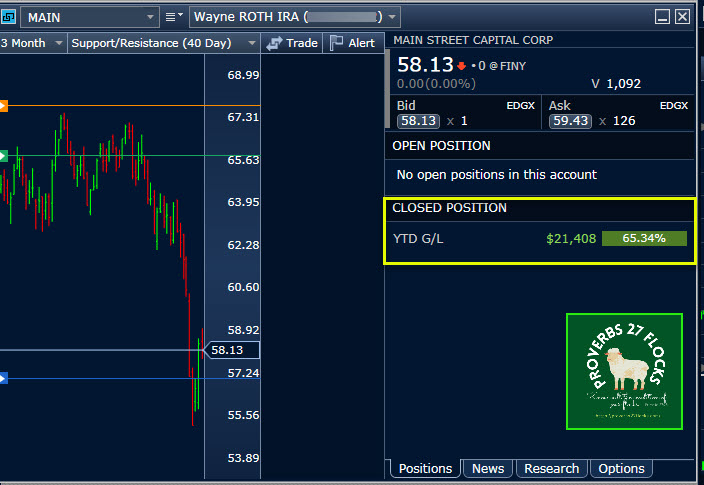Switch to the Options tab
This screenshot has height=485, width=704.
(621, 468)
